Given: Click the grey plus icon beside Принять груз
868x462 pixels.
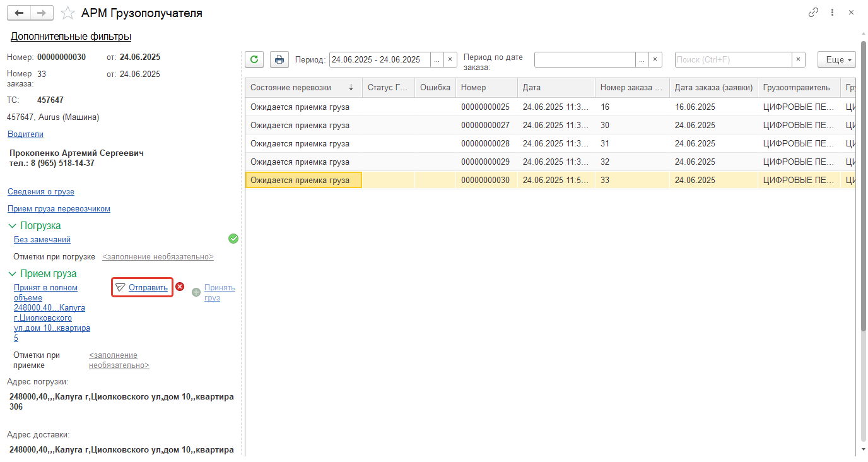Looking at the screenshot, I should [196, 292].
